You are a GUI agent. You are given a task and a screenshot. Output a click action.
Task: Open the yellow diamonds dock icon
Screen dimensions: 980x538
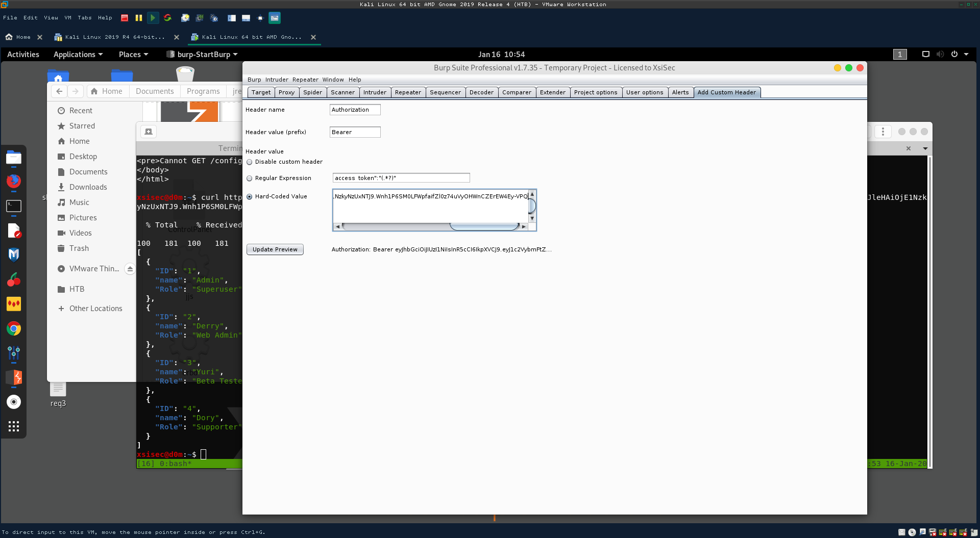coord(14,304)
